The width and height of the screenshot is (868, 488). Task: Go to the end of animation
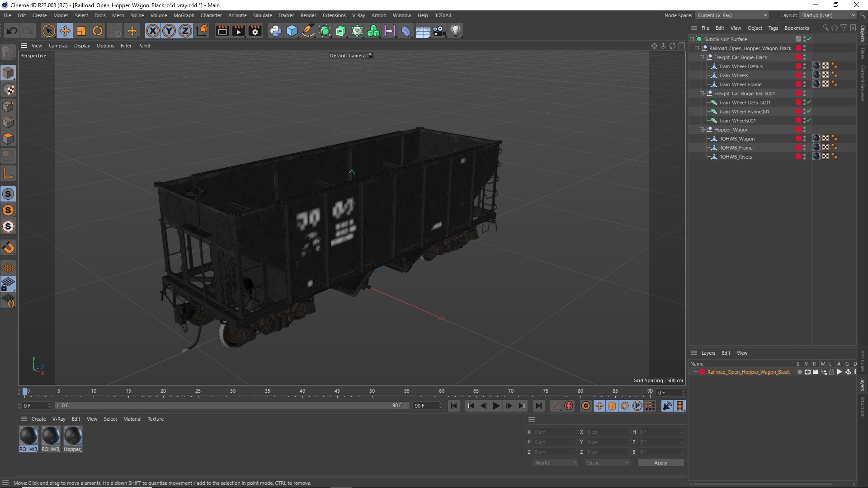tap(538, 406)
